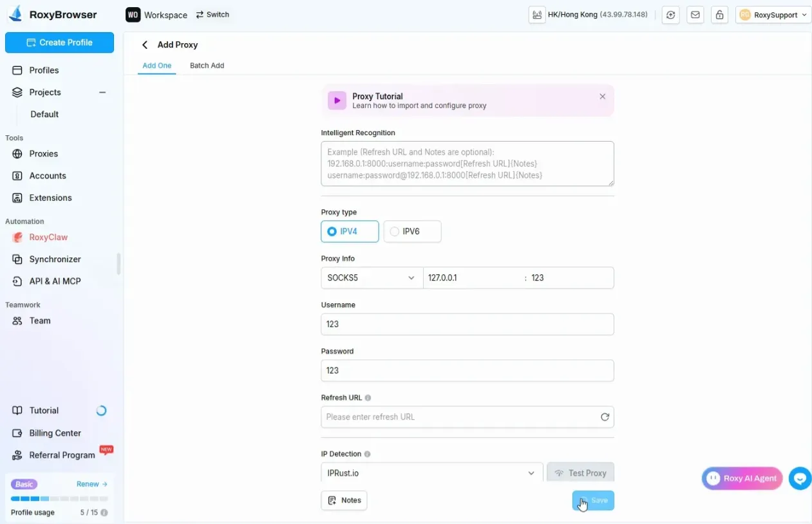
Task: Click the Profile usage info icon
Action: (x=104, y=513)
